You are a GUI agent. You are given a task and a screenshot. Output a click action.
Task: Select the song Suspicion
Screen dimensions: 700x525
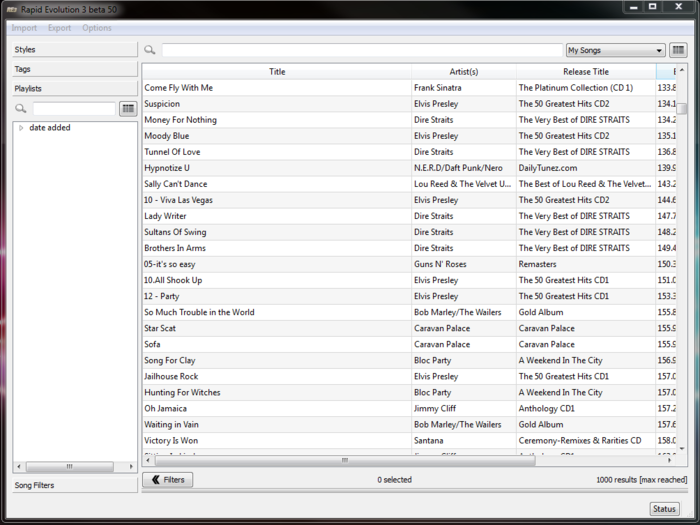pyautogui.click(x=277, y=104)
